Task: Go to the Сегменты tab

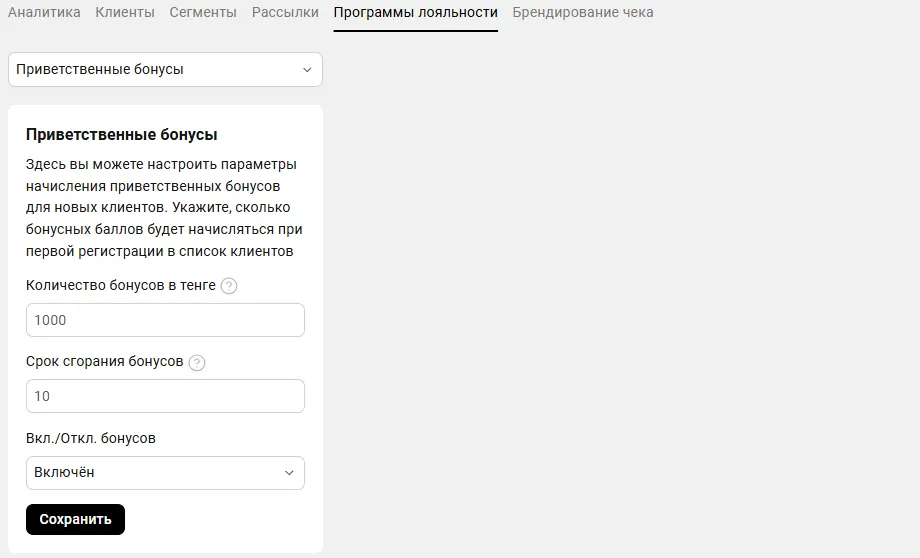Action: 203,13
